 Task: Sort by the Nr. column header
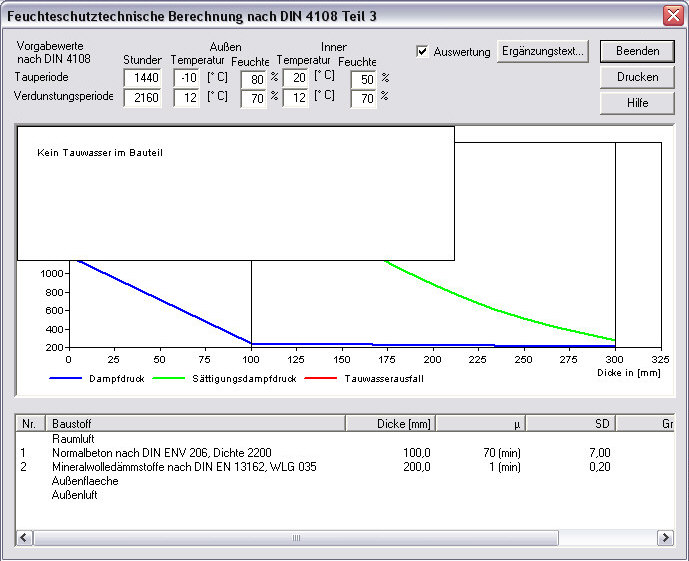pos(30,423)
